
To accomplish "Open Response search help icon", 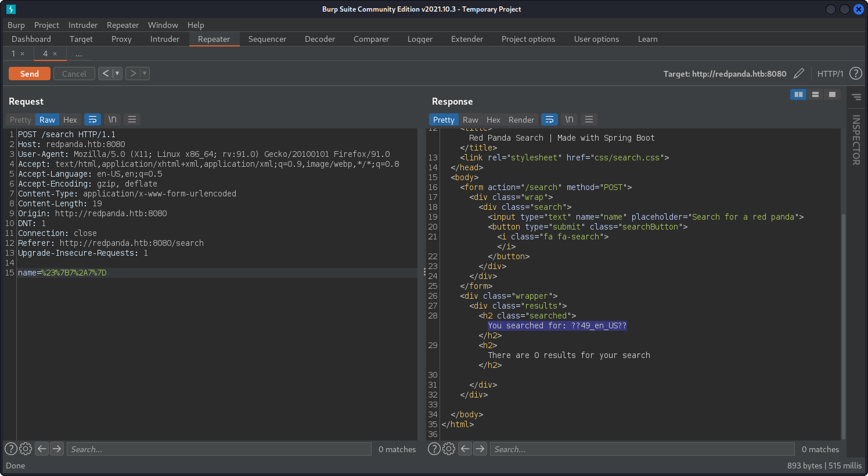I will [434, 449].
